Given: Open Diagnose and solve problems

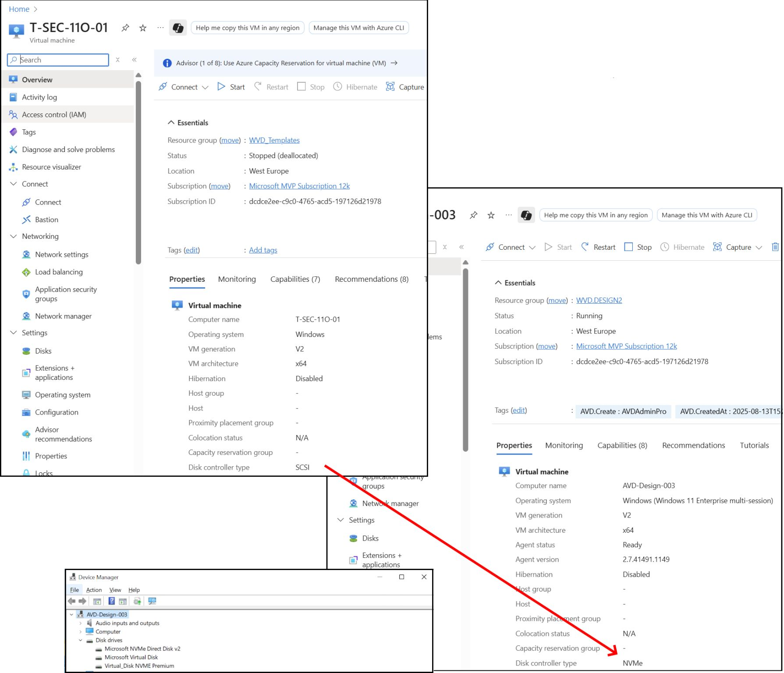Looking at the screenshot, I should tap(68, 150).
